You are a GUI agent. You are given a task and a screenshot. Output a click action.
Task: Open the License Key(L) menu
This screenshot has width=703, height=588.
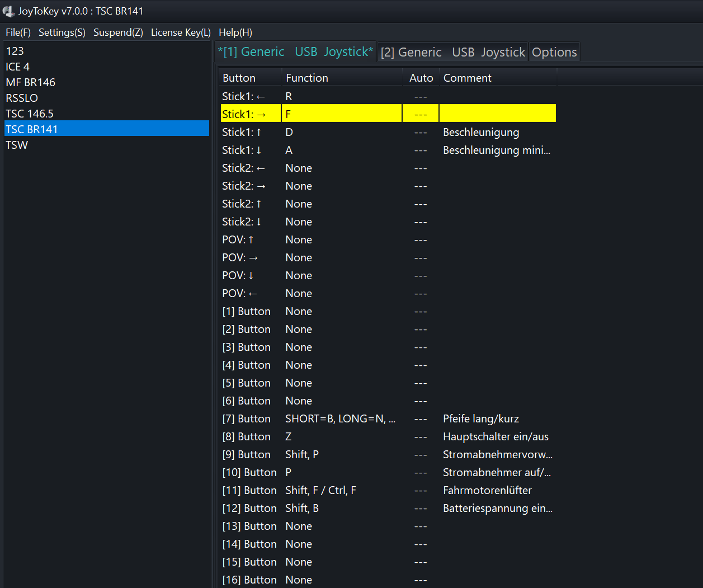(x=181, y=32)
